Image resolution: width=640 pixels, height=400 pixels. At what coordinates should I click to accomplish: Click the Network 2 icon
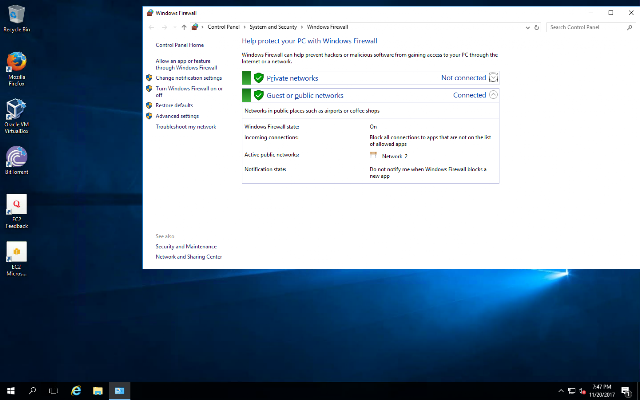[373, 155]
